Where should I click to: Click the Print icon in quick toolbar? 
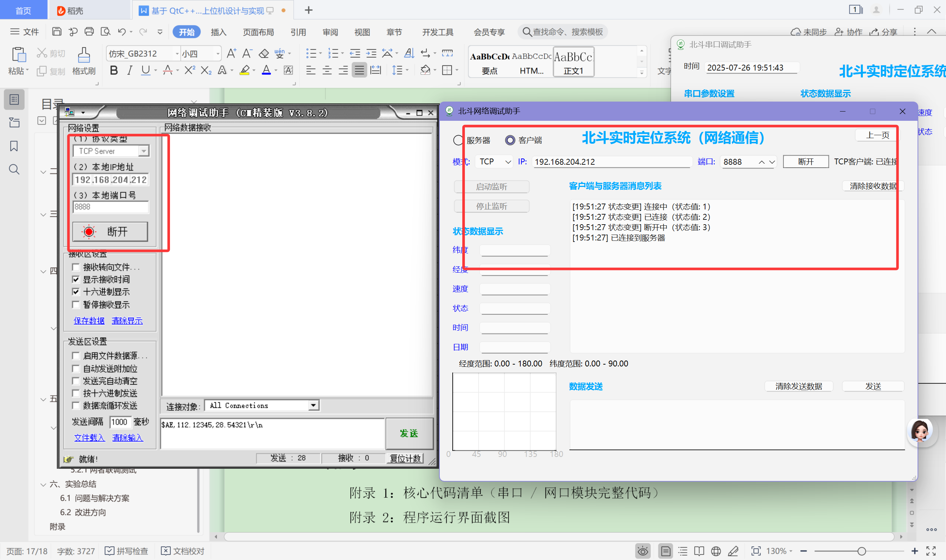coord(89,32)
